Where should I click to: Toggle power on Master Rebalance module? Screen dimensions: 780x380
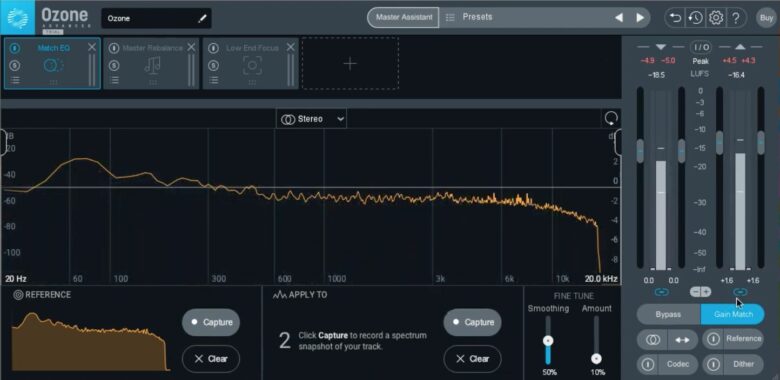pyautogui.click(x=114, y=48)
